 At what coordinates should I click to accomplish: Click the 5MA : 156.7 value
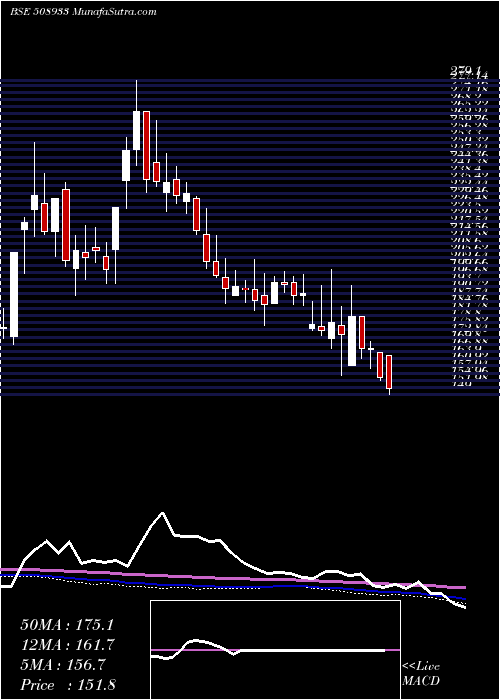pyautogui.click(x=63, y=665)
